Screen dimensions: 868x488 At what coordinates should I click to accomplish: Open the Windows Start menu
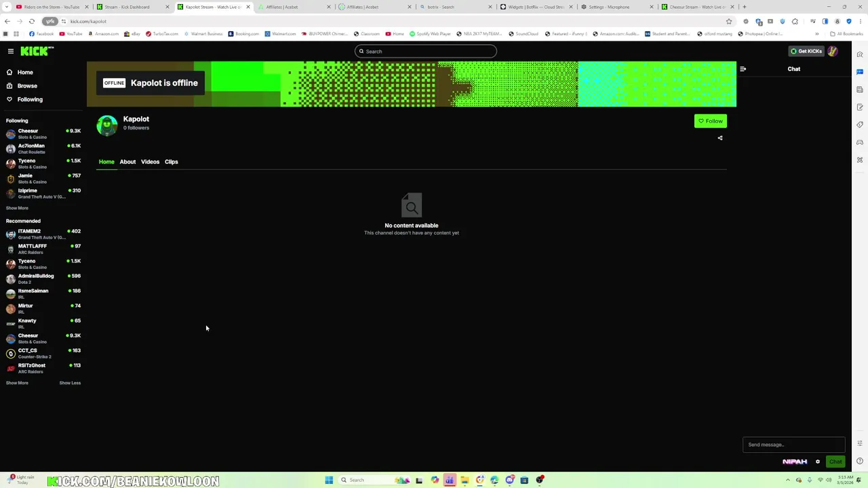(329, 480)
